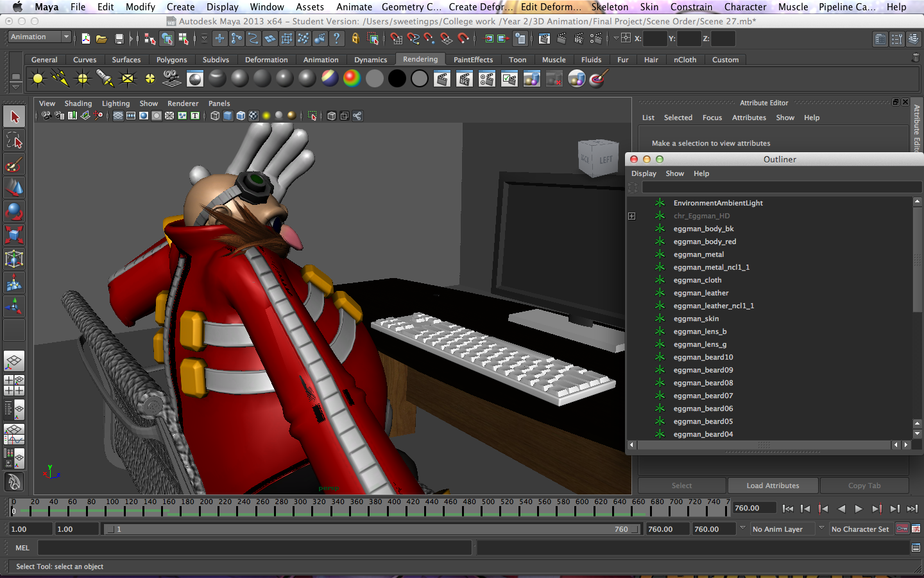Switch to the Polygons shelf tab
Image resolution: width=924 pixels, height=578 pixels.
(x=171, y=59)
